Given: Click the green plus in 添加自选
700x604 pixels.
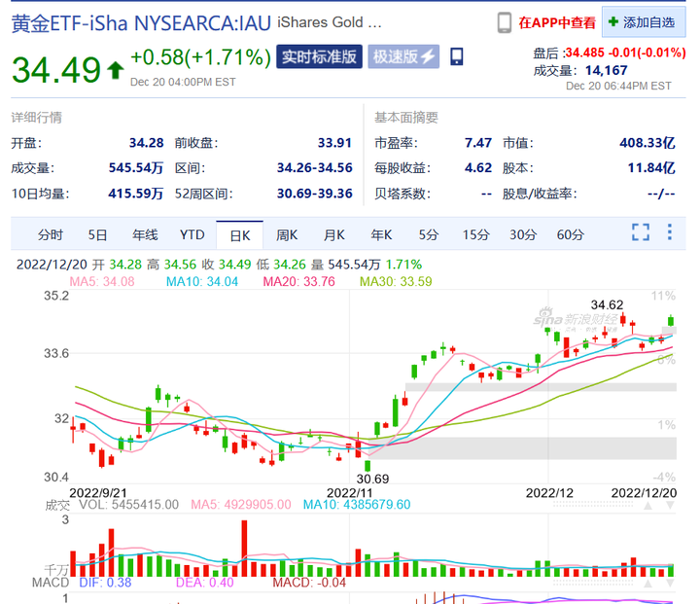Looking at the screenshot, I should pyautogui.click(x=613, y=22).
